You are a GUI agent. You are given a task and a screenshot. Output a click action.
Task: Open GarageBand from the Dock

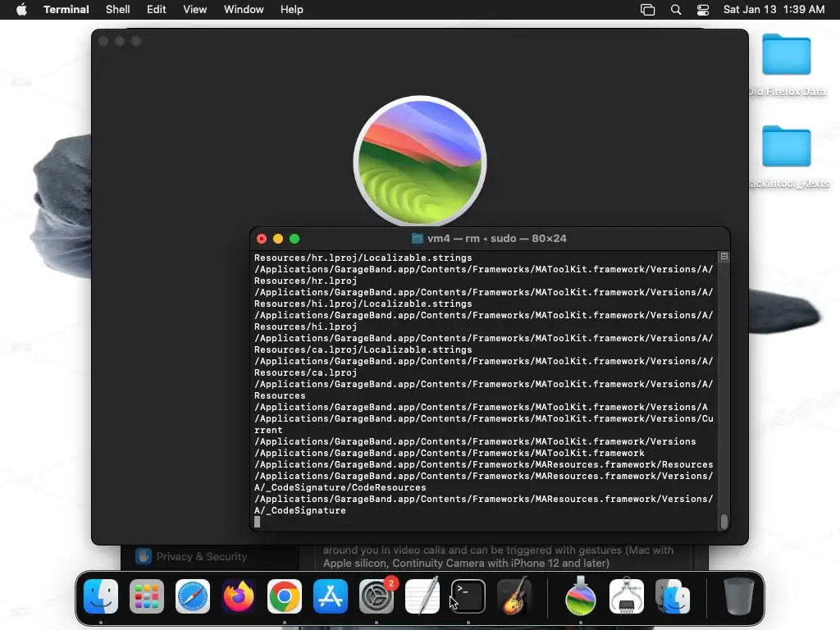click(x=514, y=596)
